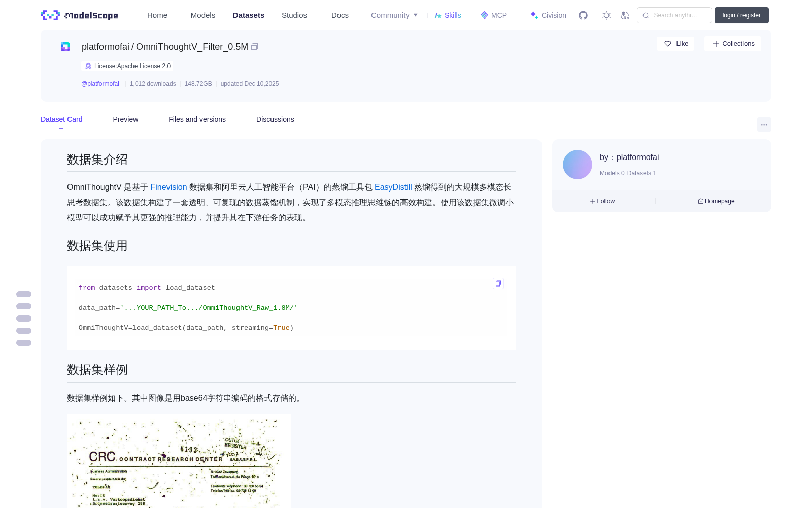Viewport: 812px width, 508px height.
Task: Click 'updated Dec 10,2025' text
Action: click(x=250, y=84)
